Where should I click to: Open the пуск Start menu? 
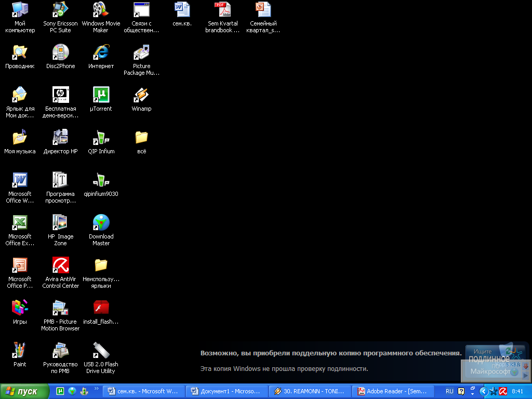tap(24, 391)
